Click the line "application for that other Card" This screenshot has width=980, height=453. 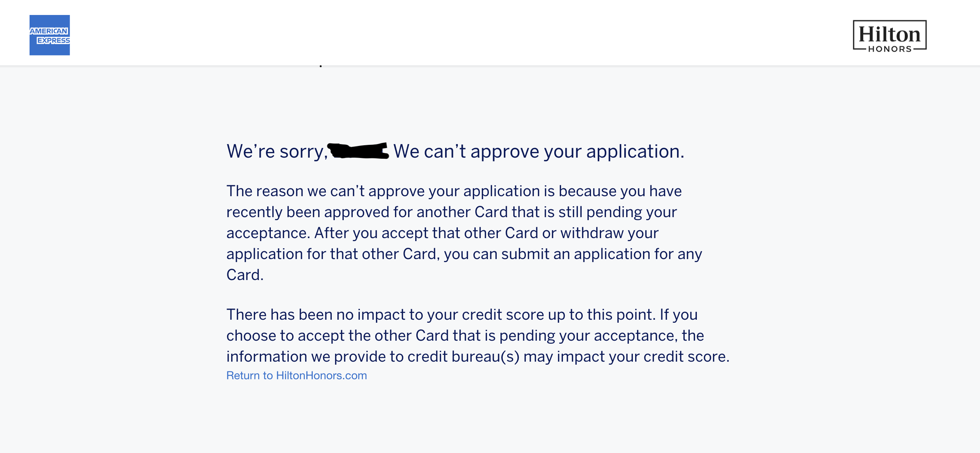click(464, 254)
